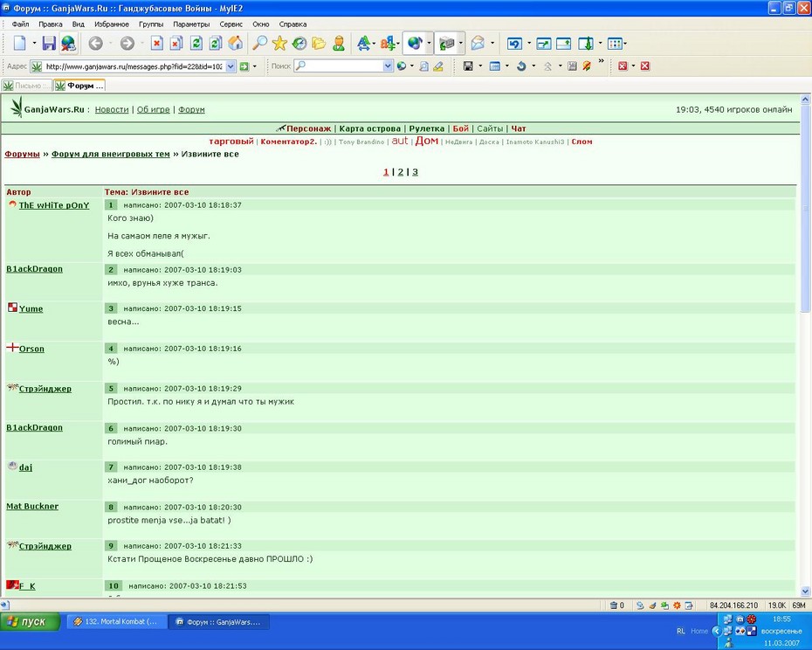The height and width of the screenshot is (650, 812).
Task: Click the Mail envelope toolbar icon
Action: [478, 44]
